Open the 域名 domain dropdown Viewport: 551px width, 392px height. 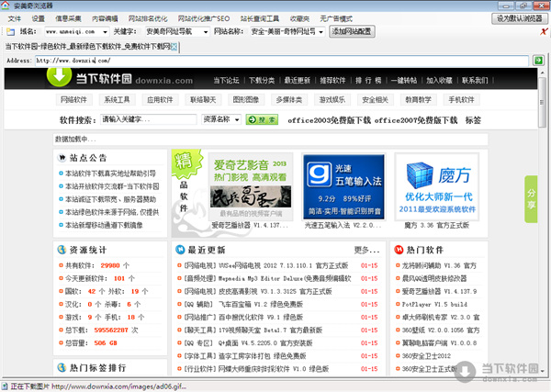point(105,32)
